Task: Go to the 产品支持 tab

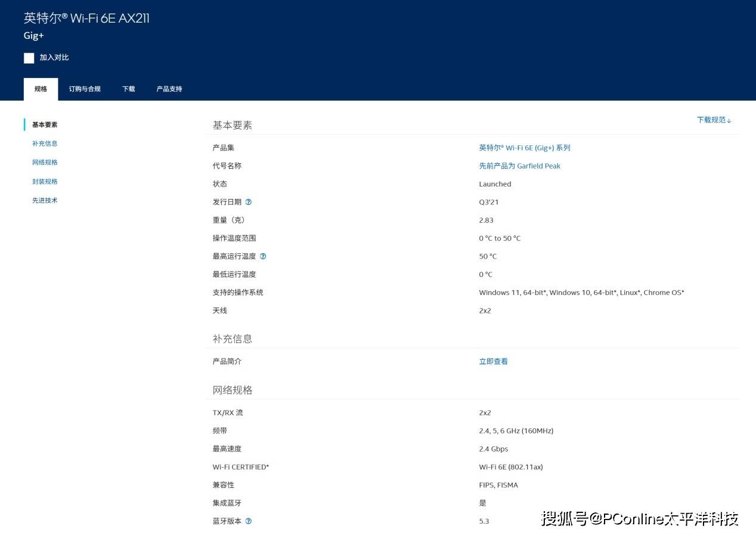Action: (x=169, y=89)
